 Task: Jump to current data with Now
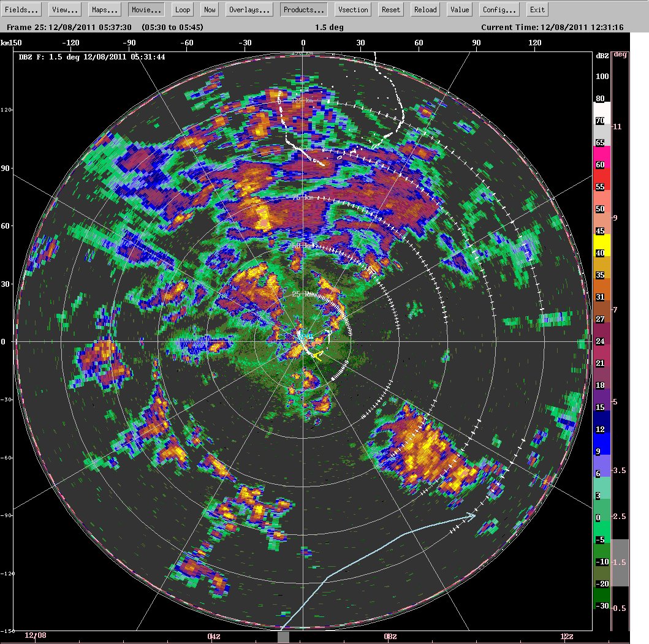(x=209, y=9)
